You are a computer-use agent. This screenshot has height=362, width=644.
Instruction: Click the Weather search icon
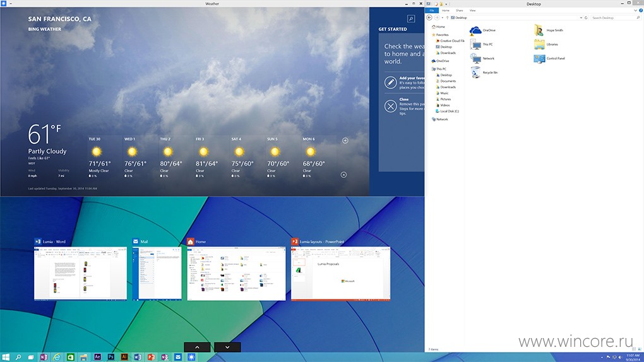(411, 18)
